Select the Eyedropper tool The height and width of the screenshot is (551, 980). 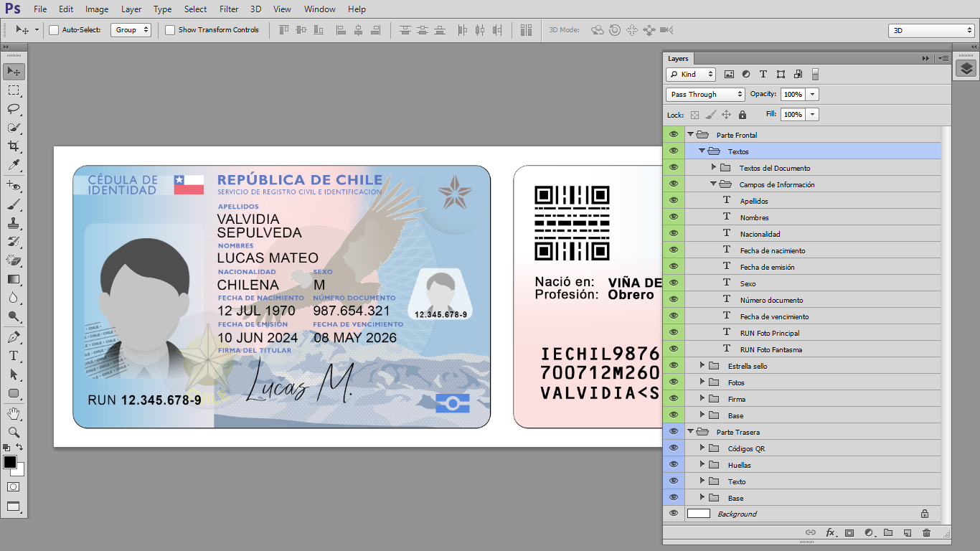[14, 165]
